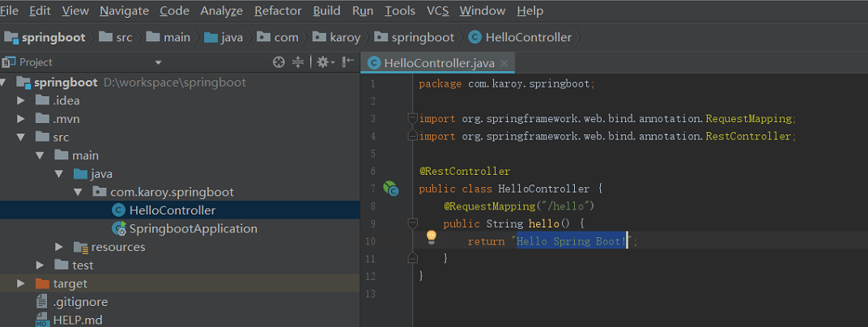Click the HELP.md markdown file icon

click(x=42, y=319)
